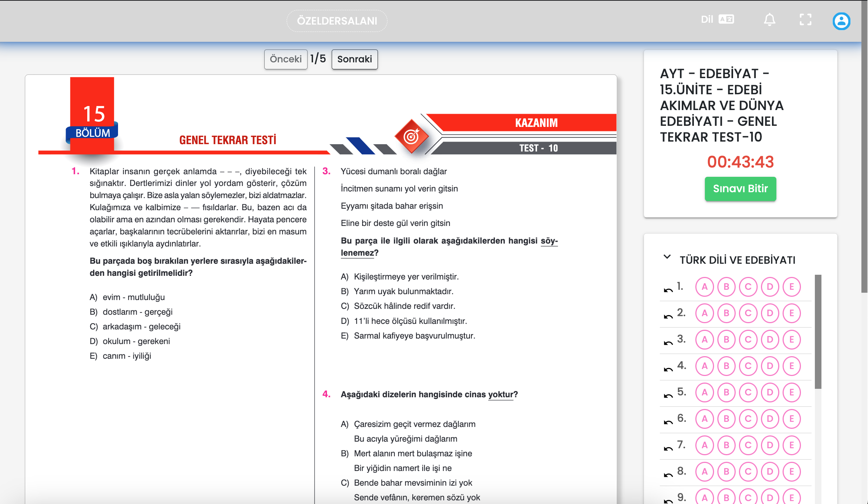Image resolution: width=868 pixels, height=504 pixels.
Task: Open the user profile avatar
Action: coord(841,21)
